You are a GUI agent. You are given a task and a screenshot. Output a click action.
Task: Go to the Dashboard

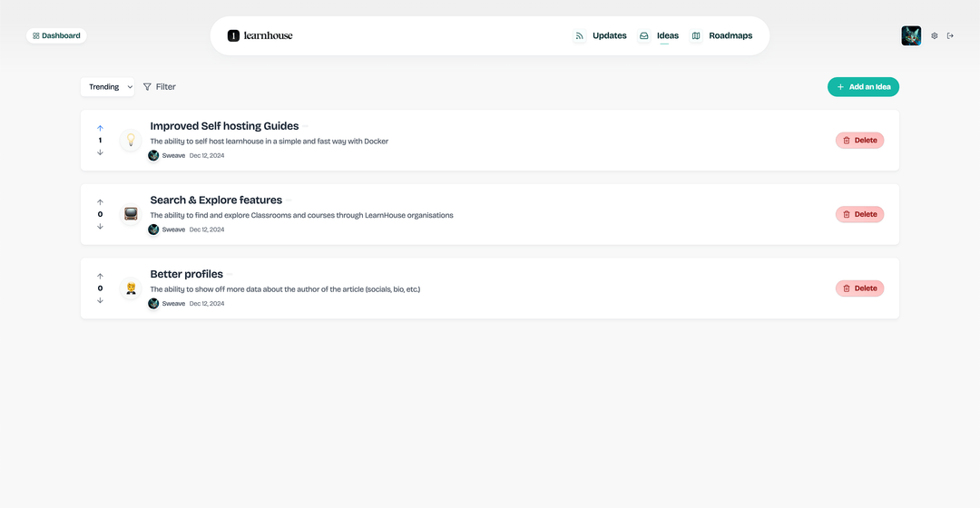[x=56, y=36]
